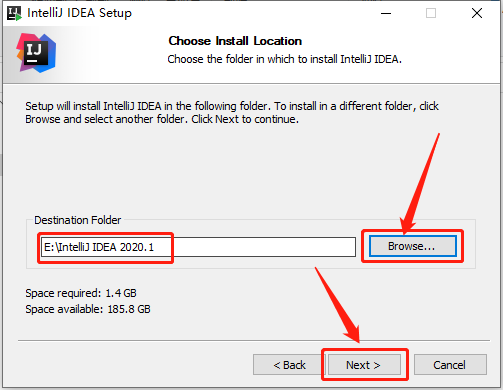This screenshot has height=390, width=503.
Task: Click the IntelliJ IDEA logo in header
Action: [x=36, y=53]
